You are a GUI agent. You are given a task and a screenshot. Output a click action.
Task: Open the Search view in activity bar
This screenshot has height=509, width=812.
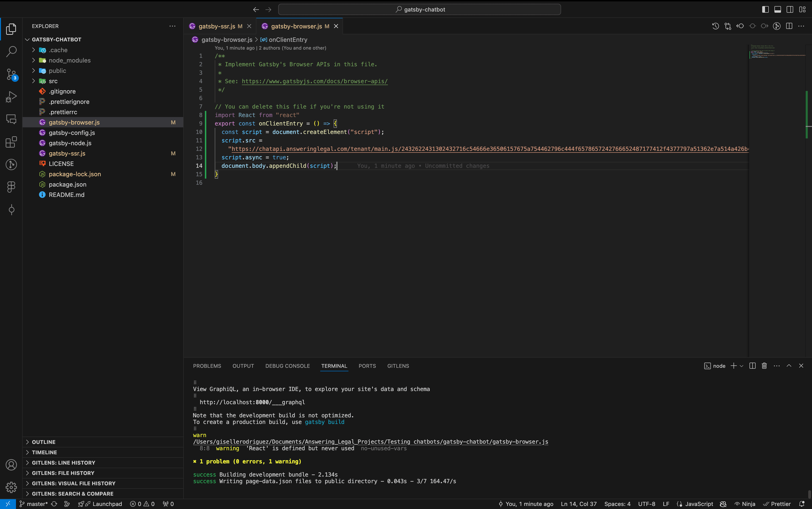coord(11,51)
